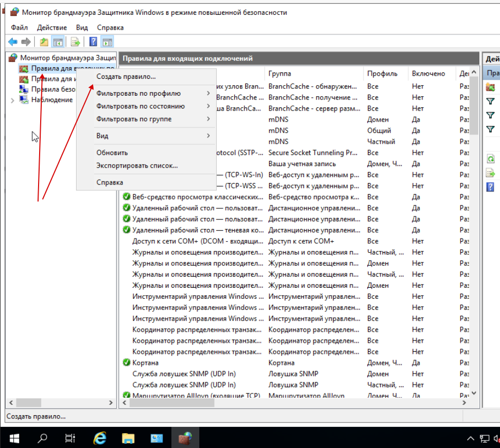The height and width of the screenshot is (448, 500).
Task: Toggle the action pane toolbar icon
Action: pyautogui.click(x=107, y=42)
